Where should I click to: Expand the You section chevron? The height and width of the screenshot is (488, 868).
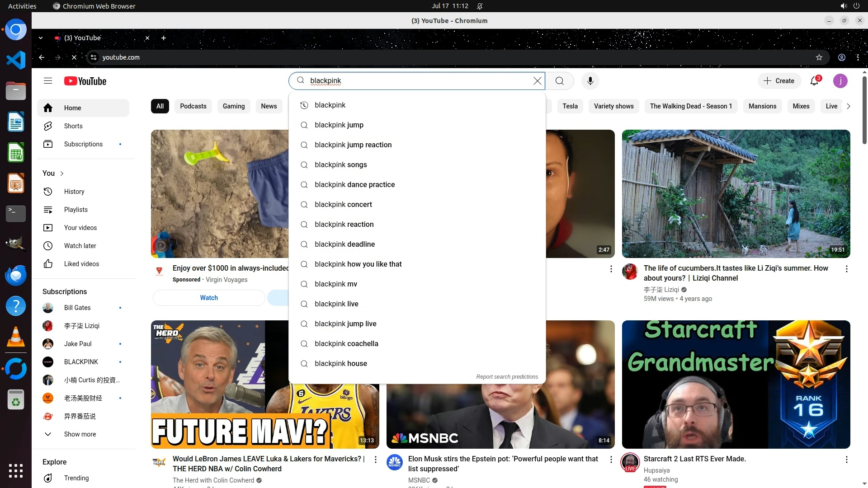click(62, 174)
